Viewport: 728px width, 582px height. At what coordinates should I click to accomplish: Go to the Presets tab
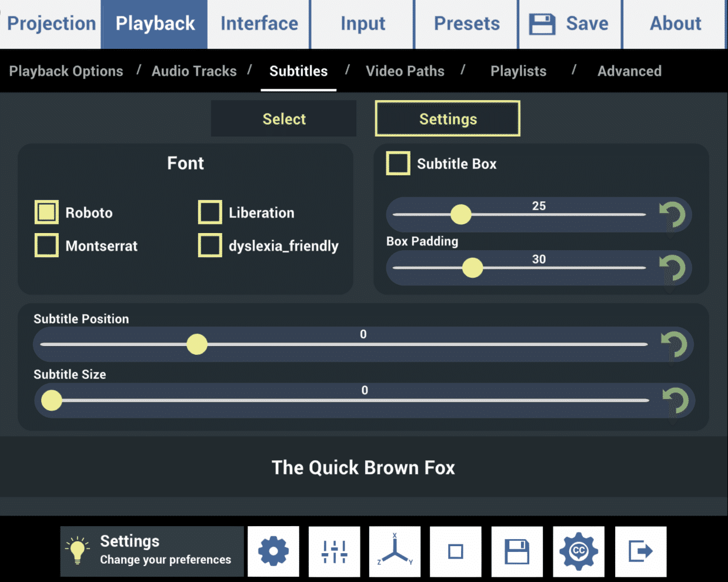tap(467, 24)
